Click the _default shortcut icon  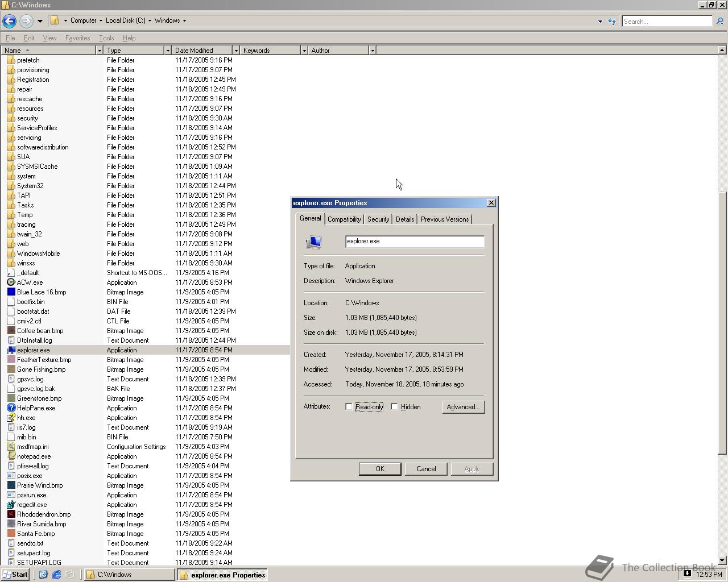(x=11, y=273)
